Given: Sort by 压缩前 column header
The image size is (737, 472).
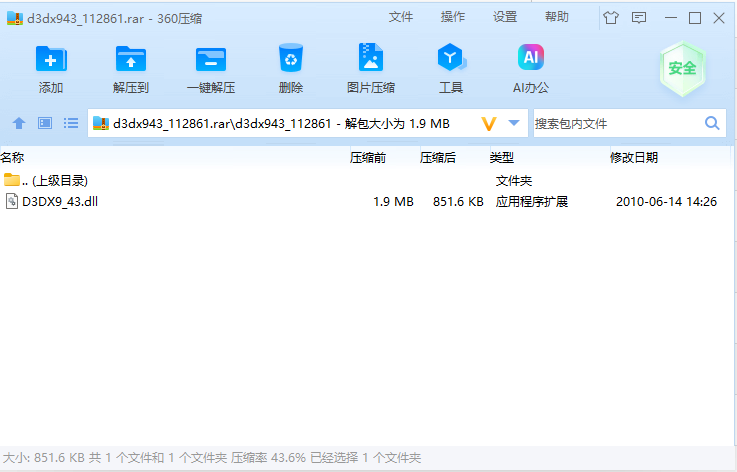Looking at the screenshot, I should (x=384, y=157).
